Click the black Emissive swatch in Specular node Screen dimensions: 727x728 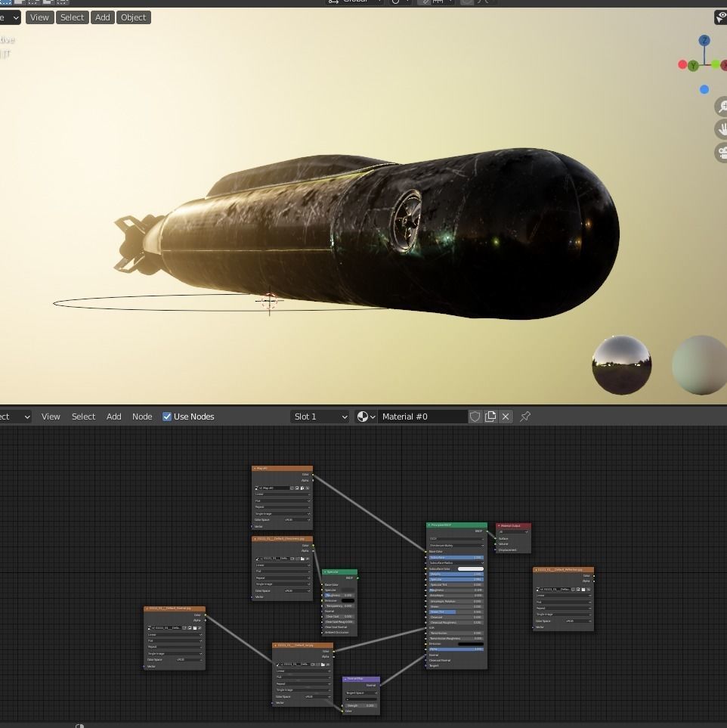348,601
